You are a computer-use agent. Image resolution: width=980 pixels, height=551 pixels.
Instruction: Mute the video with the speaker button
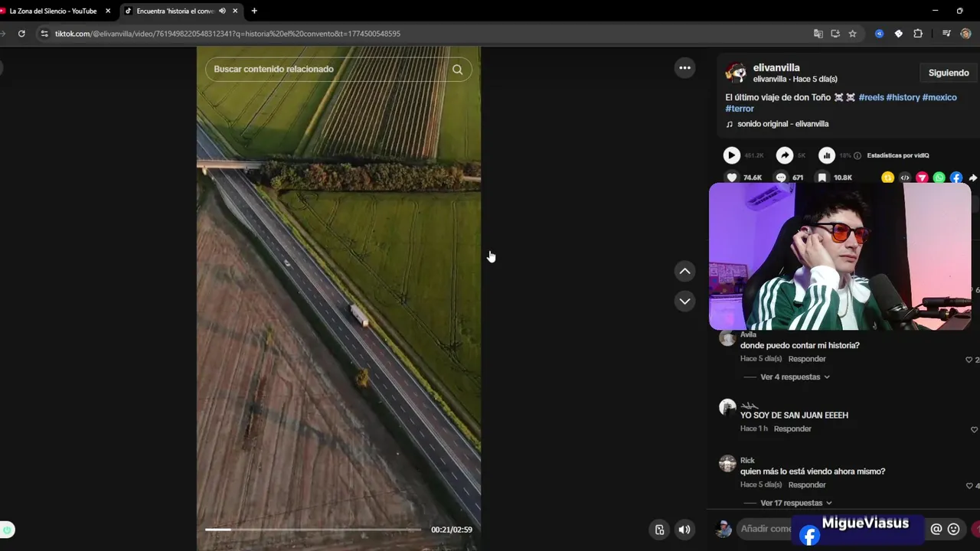[684, 530]
